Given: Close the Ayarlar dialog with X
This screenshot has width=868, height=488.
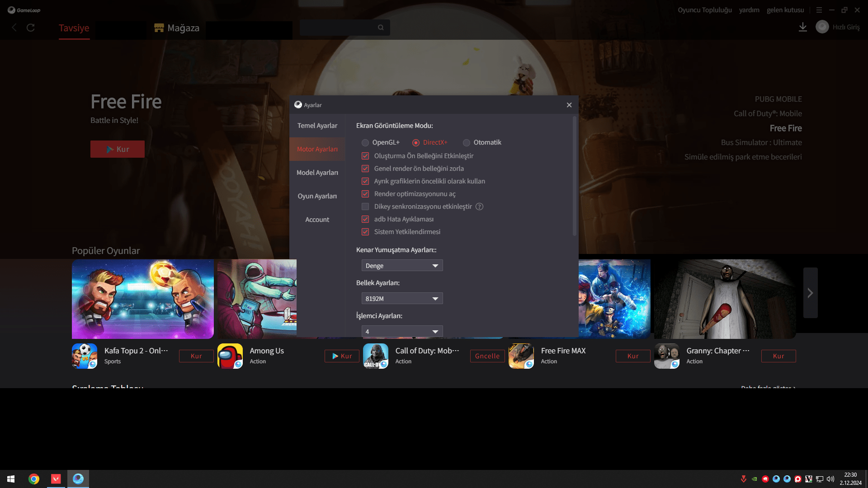Looking at the screenshot, I should point(569,105).
